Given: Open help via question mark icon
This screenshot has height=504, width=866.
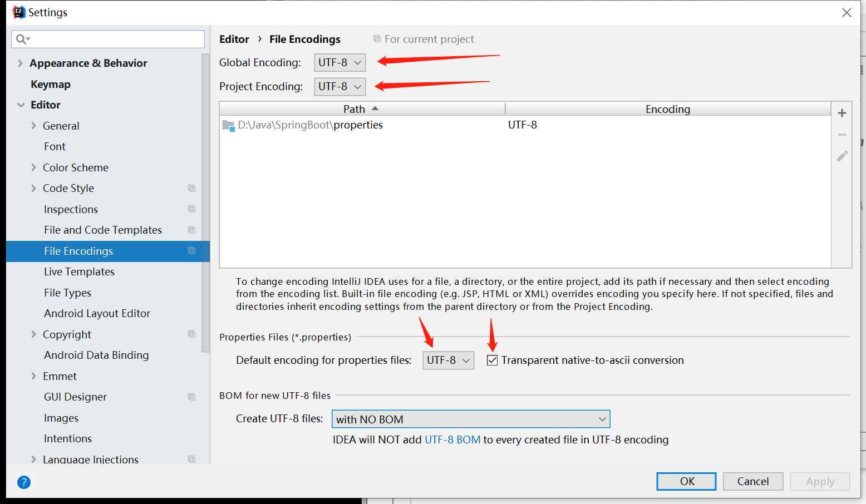Looking at the screenshot, I should tap(24, 482).
